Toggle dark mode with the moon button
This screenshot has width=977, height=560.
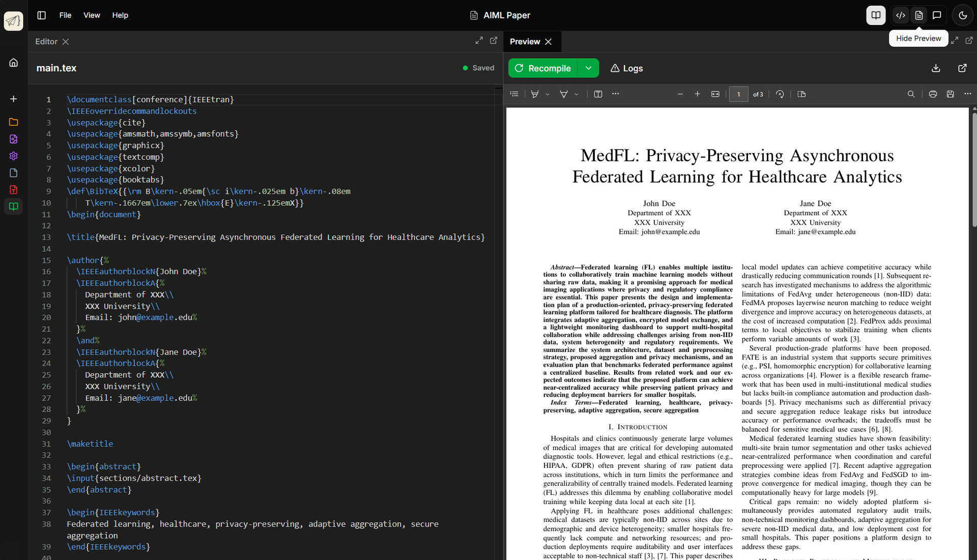(962, 15)
